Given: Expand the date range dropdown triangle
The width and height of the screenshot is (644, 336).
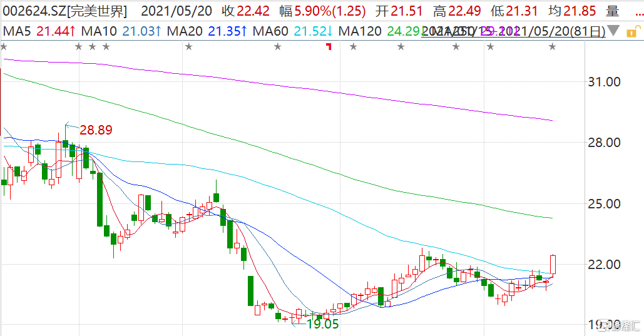Looking at the screenshot, I should click(613, 31).
